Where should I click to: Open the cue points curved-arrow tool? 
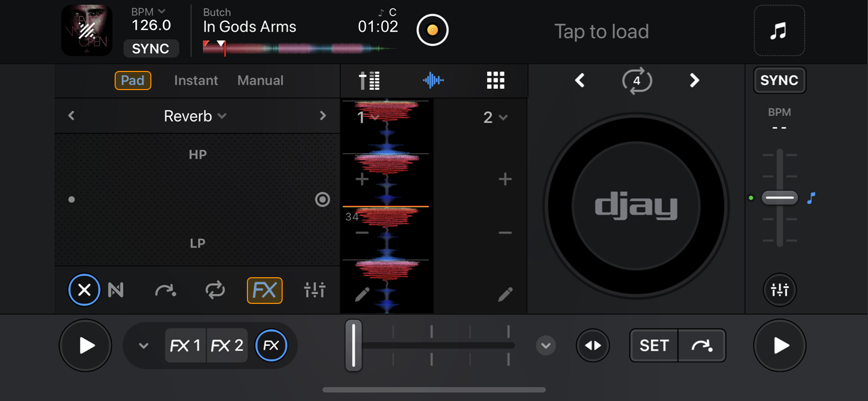[x=165, y=290]
